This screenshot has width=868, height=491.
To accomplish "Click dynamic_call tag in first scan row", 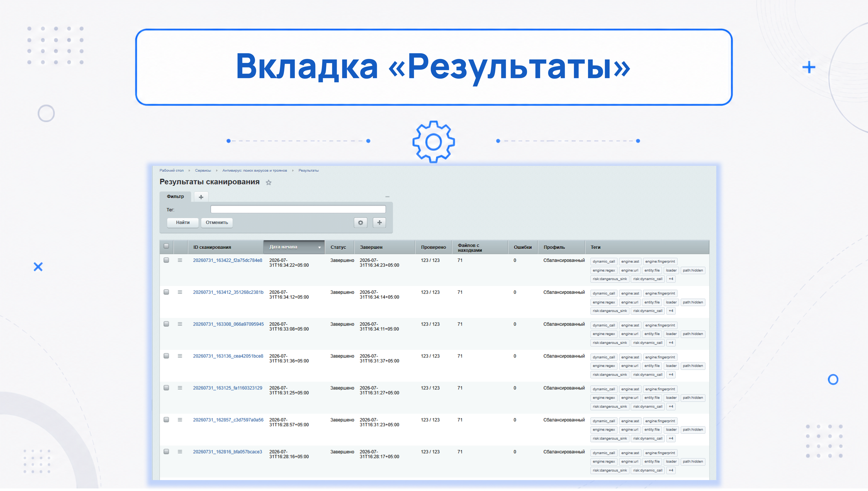I will [603, 262].
